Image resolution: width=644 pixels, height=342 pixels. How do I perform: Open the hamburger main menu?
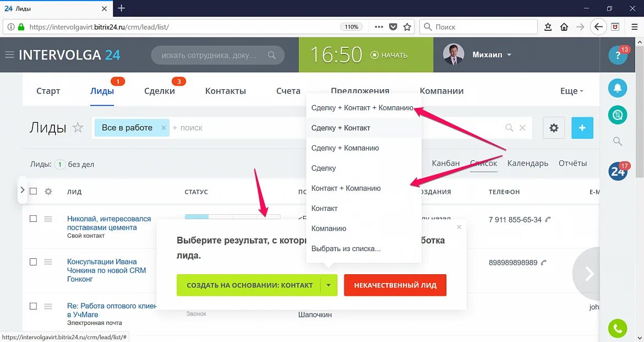[9, 55]
